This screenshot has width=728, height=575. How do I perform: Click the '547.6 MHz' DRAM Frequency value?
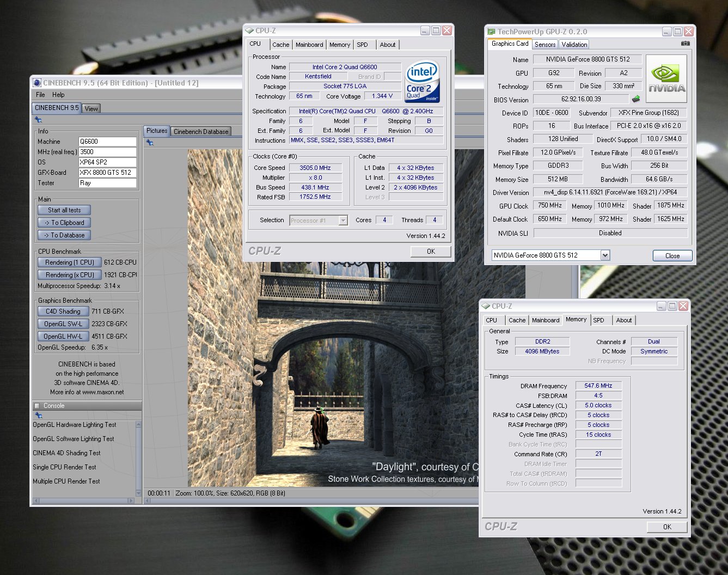tap(598, 386)
